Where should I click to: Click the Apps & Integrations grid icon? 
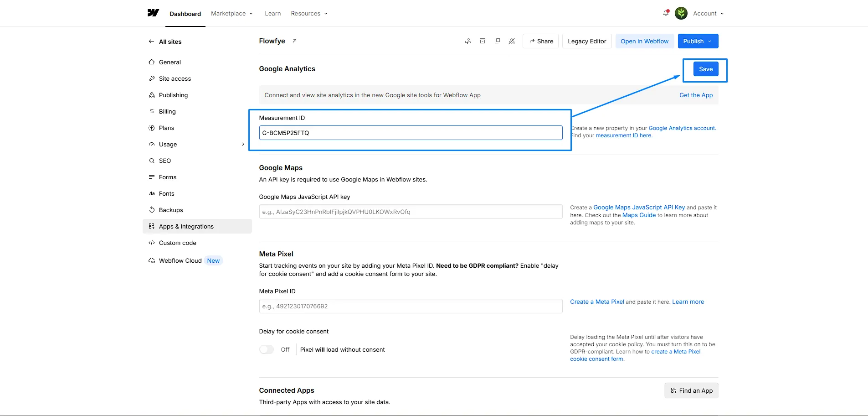pyautogui.click(x=152, y=226)
